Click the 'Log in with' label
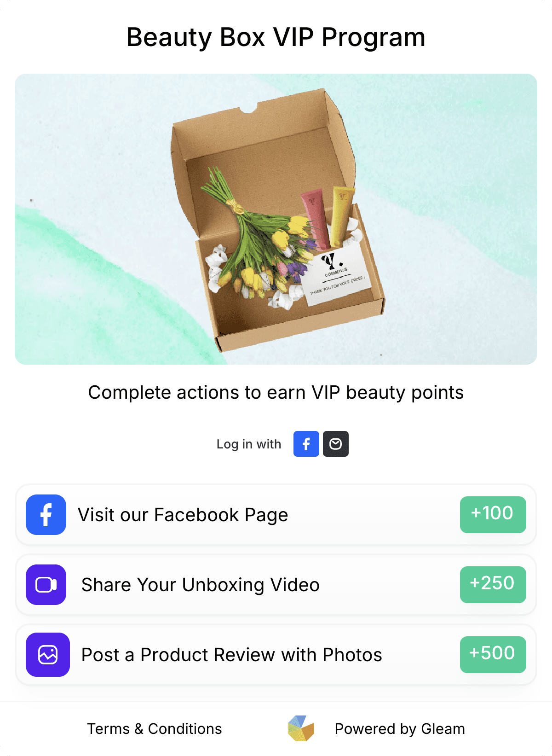 pyautogui.click(x=249, y=444)
